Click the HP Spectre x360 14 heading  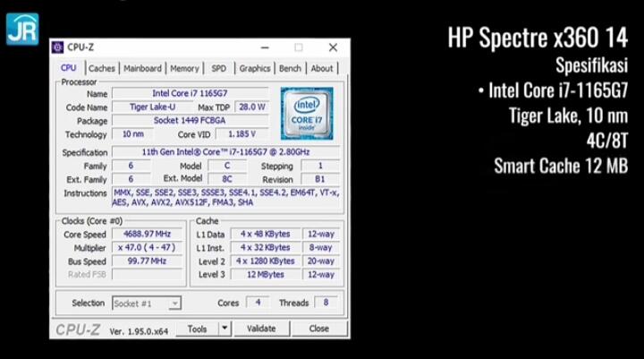[x=538, y=38]
